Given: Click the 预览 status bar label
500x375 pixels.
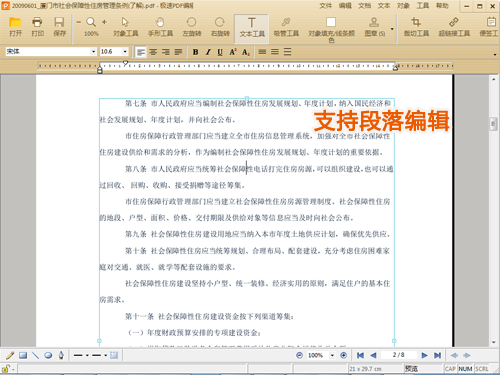Looking at the screenshot, I should 411,369.
